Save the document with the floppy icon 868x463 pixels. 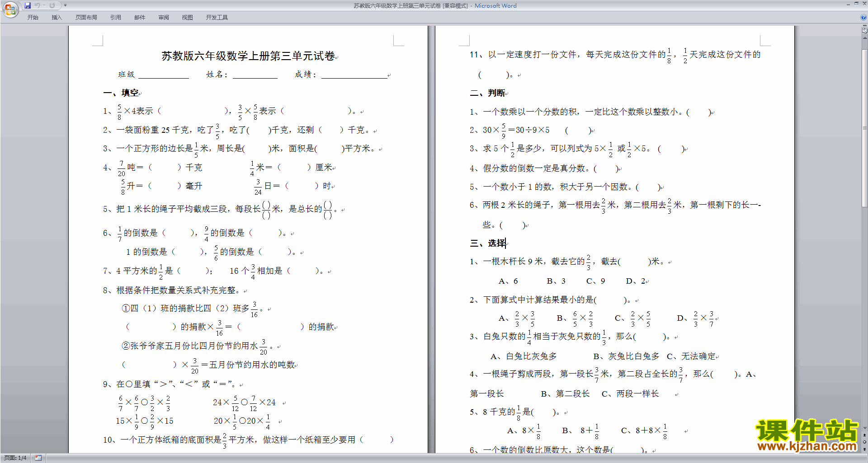point(28,5)
